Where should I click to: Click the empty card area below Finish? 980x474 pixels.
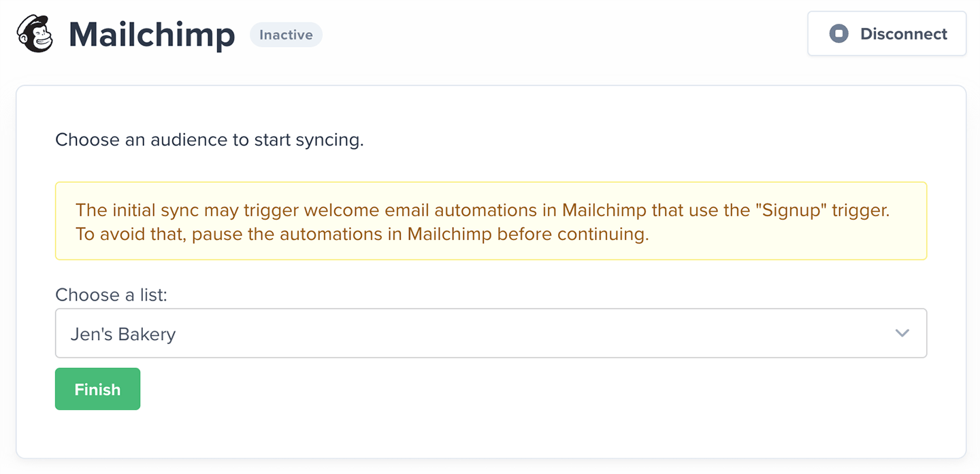click(490, 434)
